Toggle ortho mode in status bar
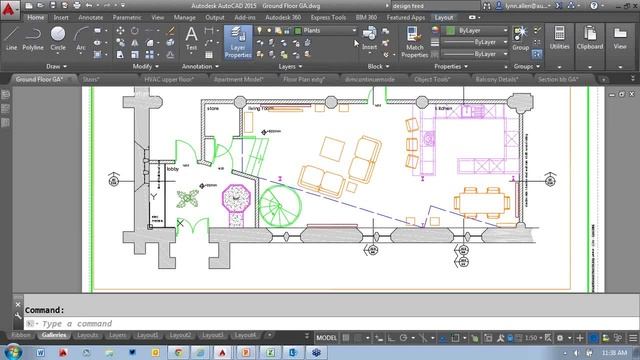This screenshot has height=360, width=640. coord(391,338)
